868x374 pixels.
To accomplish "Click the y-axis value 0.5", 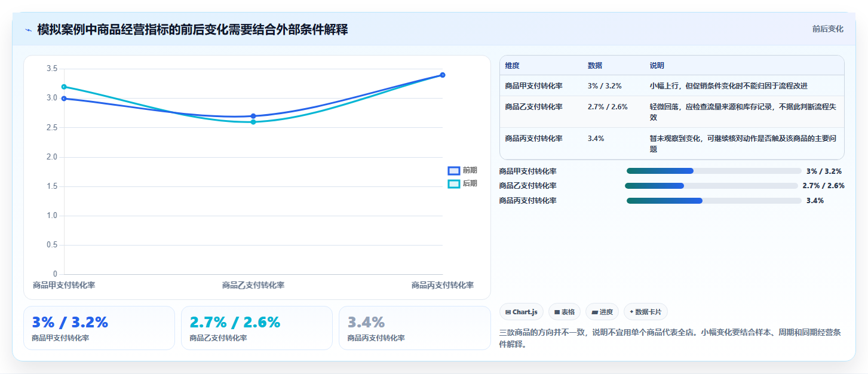I will click(52, 245).
